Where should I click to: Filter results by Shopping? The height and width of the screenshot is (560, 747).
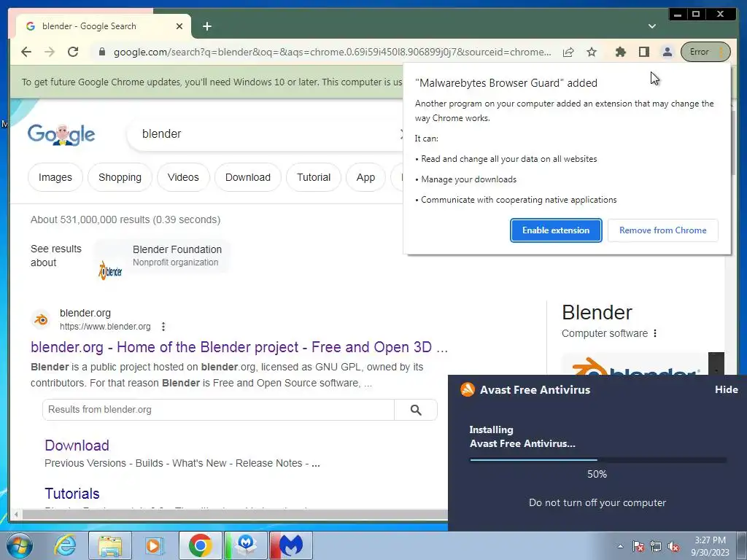120,177
